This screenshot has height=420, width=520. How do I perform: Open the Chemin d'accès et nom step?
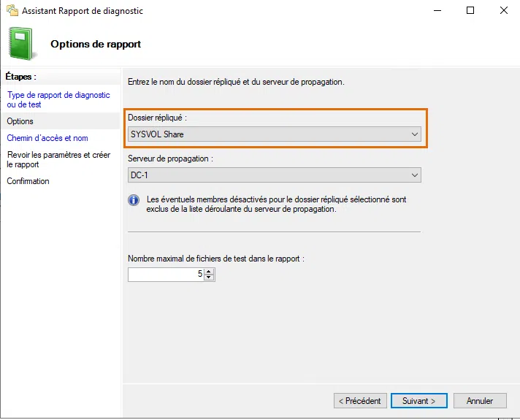tap(47, 138)
